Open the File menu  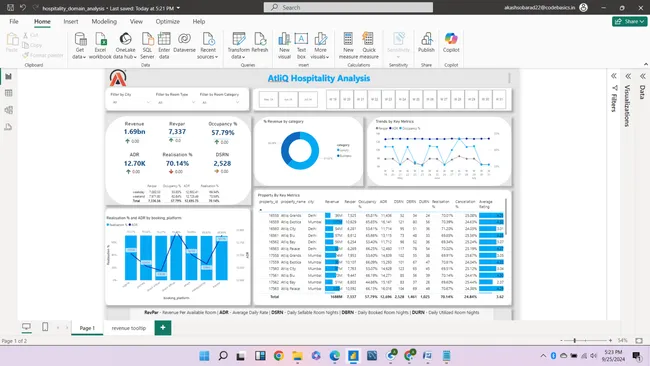[x=14, y=22]
